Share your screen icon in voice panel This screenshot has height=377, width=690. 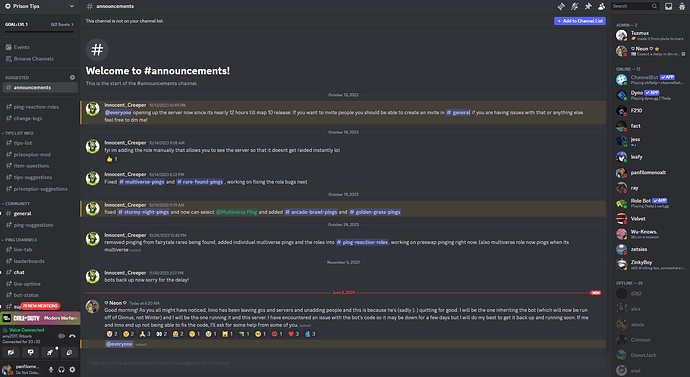30,352
